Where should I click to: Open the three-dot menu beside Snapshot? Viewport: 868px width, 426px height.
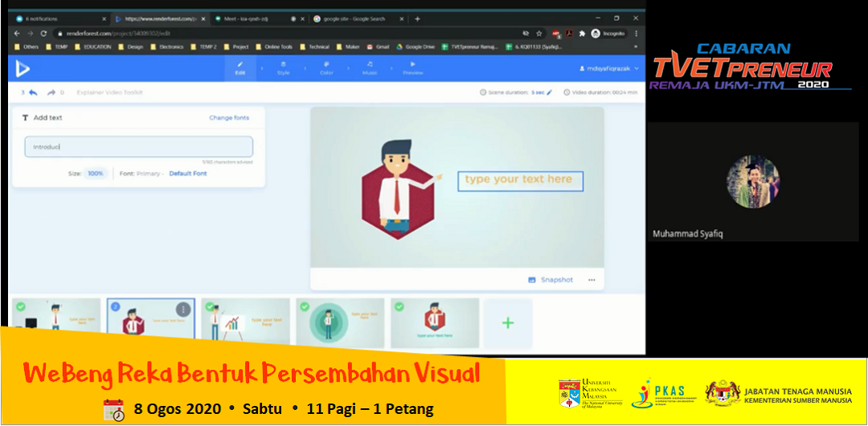[592, 280]
